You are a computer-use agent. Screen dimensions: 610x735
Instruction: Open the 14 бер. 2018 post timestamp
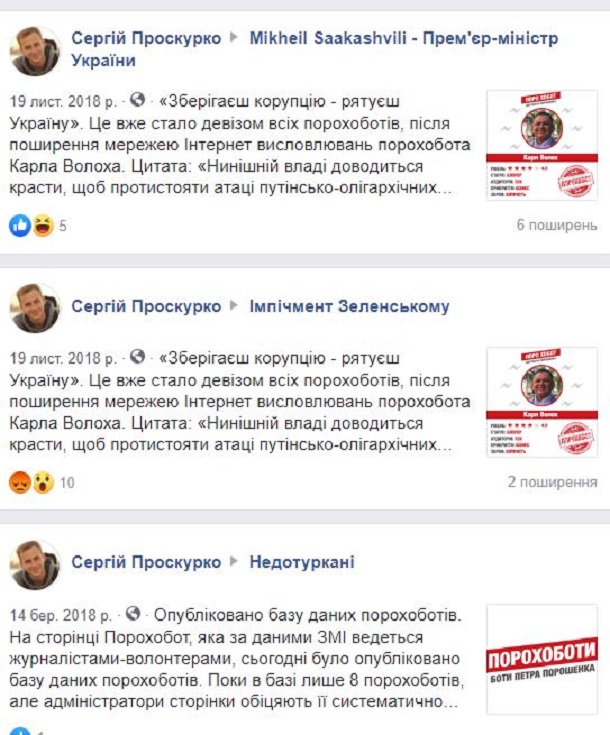[x=60, y=615]
